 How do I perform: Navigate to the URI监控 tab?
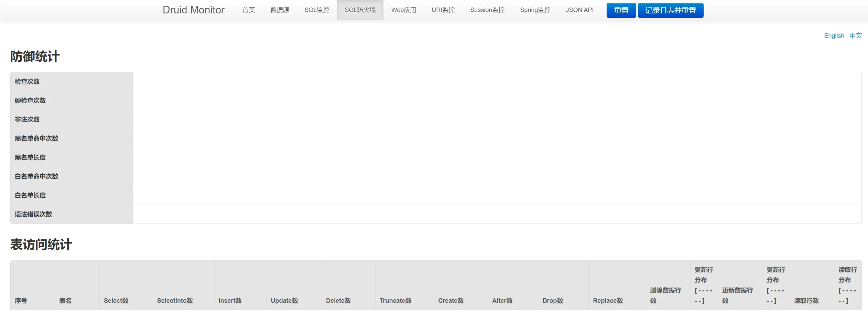[x=443, y=10]
